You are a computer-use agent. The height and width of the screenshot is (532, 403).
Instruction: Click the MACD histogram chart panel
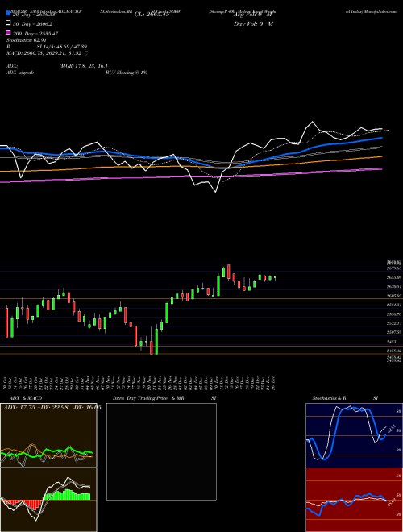[48, 500]
